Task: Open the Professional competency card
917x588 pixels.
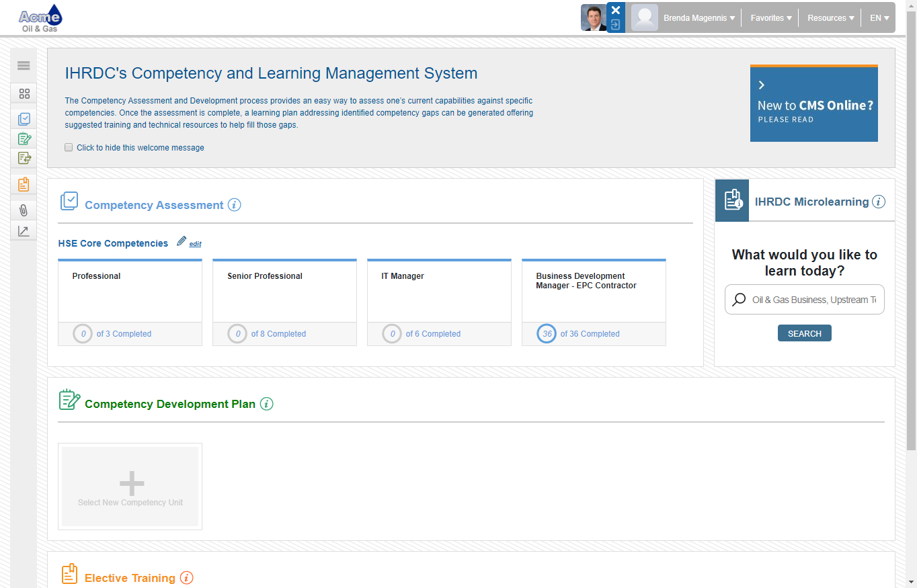Action: pyautogui.click(x=130, y=302)
